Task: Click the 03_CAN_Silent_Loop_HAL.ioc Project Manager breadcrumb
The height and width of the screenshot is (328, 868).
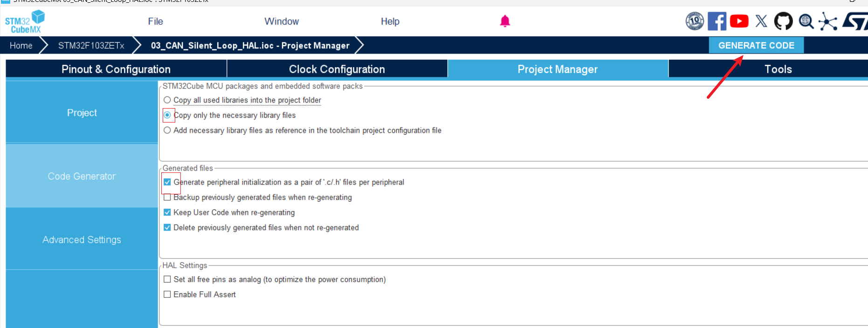Action: (x=250, y=46)
